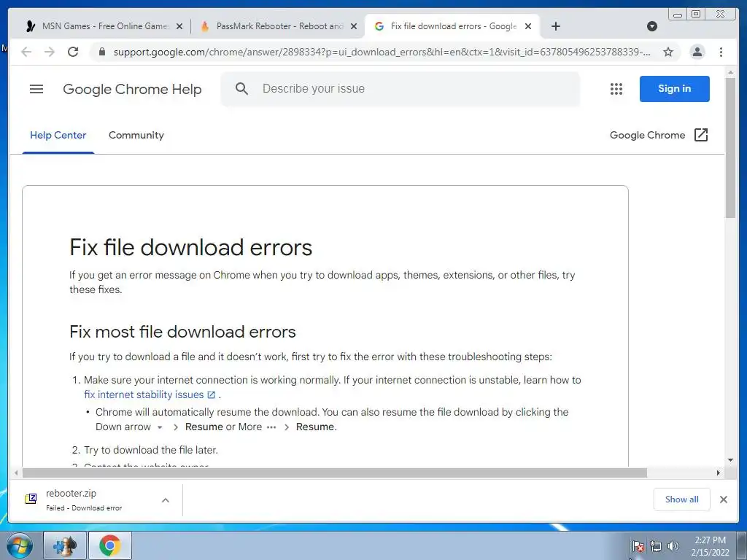
Task: Open the Windows Start menu
Action: tap(20, 545)
